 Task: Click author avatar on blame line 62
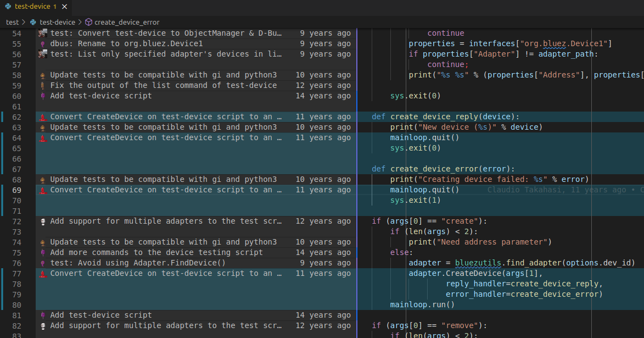tap(43, 117)
